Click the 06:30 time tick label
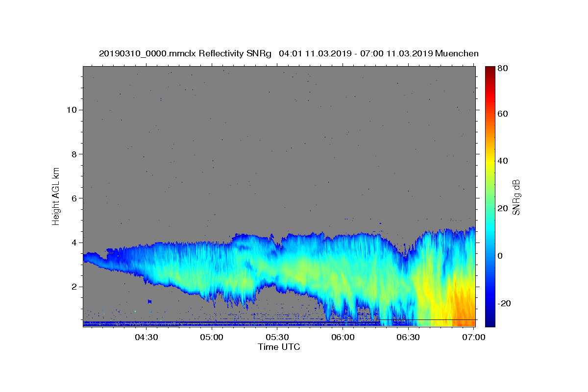The height and width of the screenshot is (392, 588). 409,337
